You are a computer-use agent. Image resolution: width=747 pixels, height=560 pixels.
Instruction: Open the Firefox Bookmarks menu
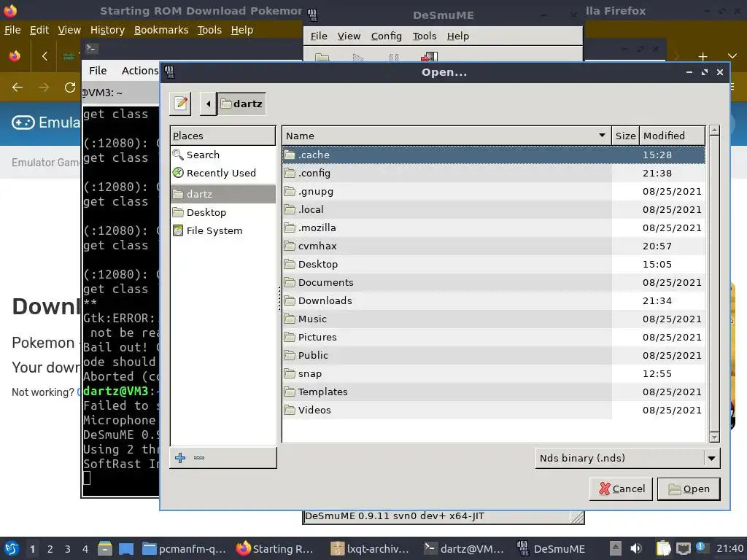[161, 30]
